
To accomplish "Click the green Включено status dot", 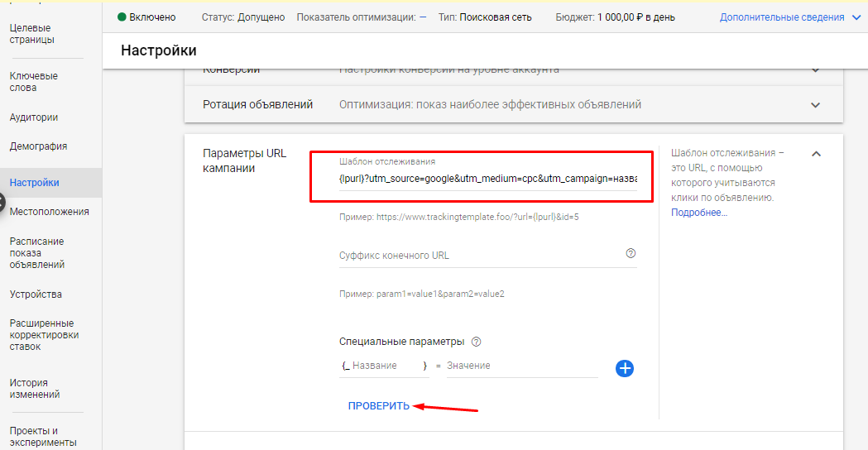I will click(122, 17).
